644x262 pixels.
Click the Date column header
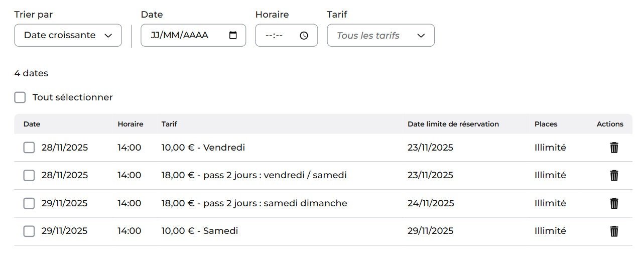click(x=32, y=124)
